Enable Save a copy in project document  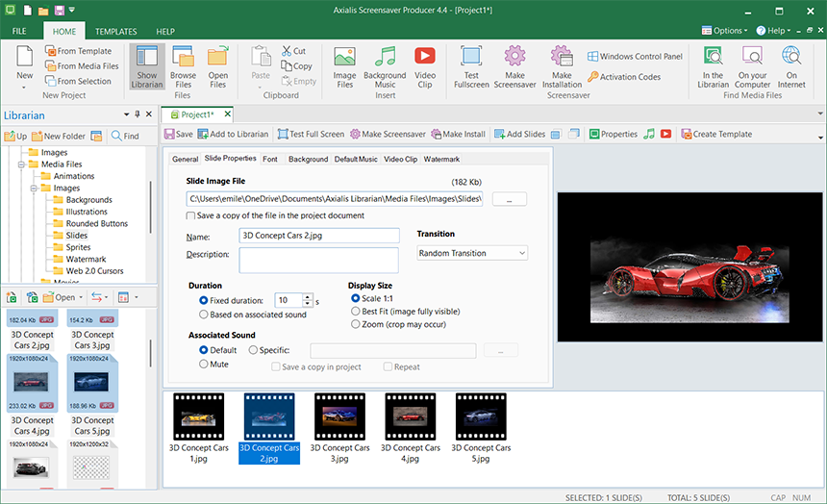click(191, 215)
